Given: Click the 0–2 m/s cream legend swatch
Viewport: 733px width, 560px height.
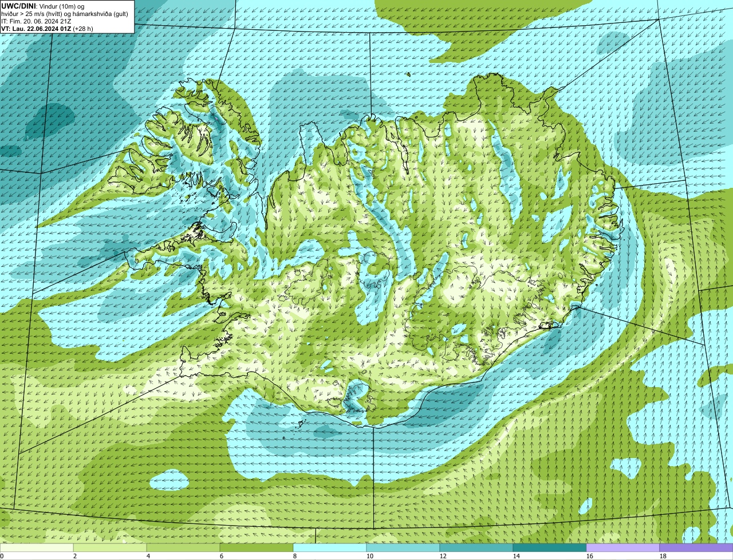Looking at the screenshot, I should (x=37, y=547).
